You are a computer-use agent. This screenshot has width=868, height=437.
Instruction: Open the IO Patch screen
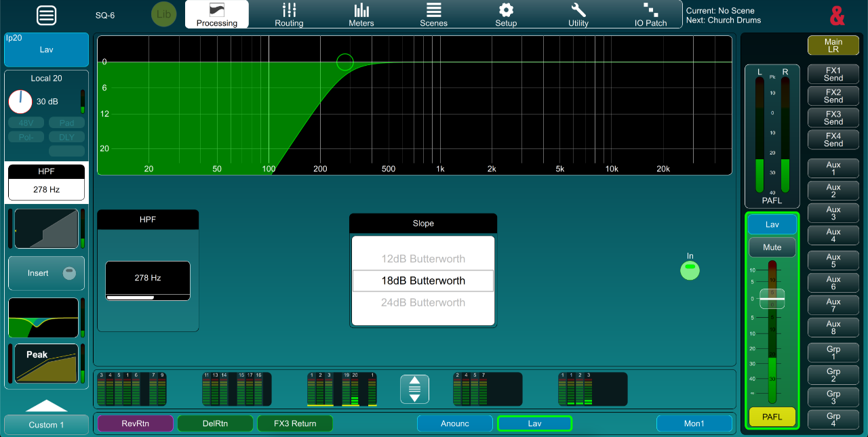[x=650, y=14]
